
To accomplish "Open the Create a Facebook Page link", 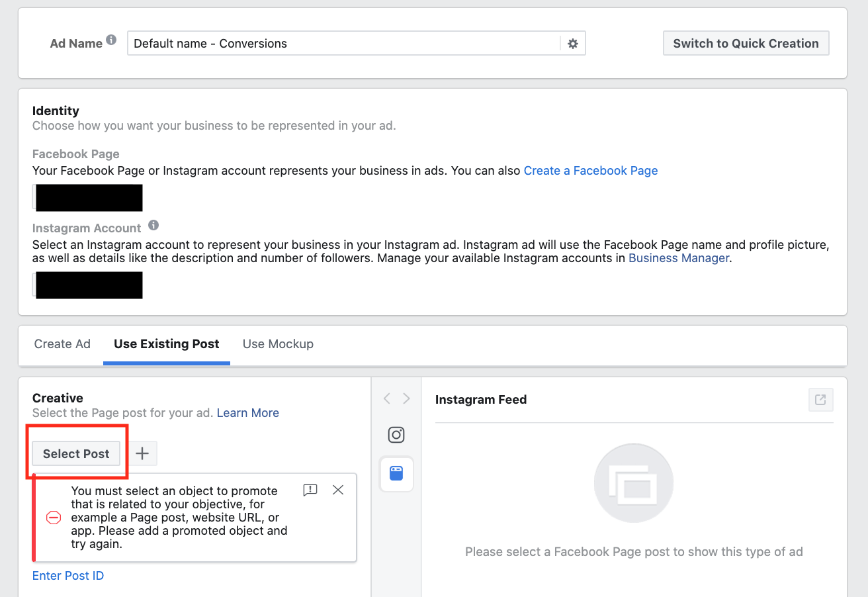I will pos(591,171).
